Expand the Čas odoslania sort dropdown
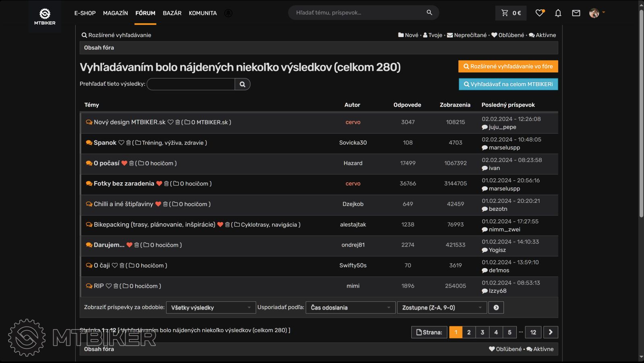Image resolution: width=644 pixels, height=363 pixels. (x=350, y=307)
